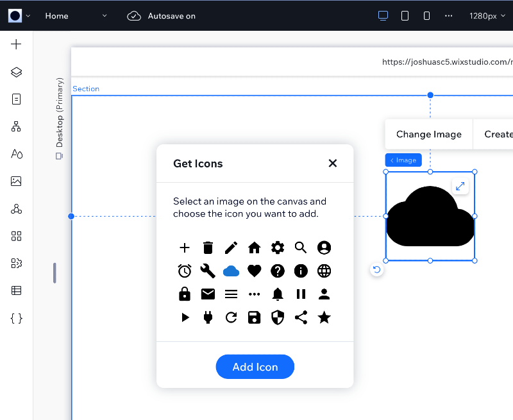Click the top section edge handle dot
This screenshot has height=420, width=513.
click(x=430, y=95)
